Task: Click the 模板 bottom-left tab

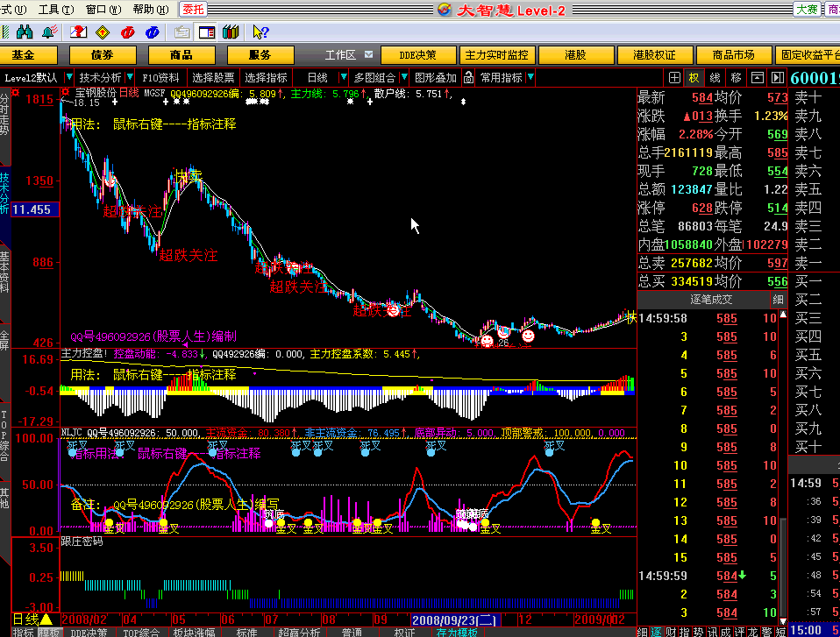Action: (49, 633)
